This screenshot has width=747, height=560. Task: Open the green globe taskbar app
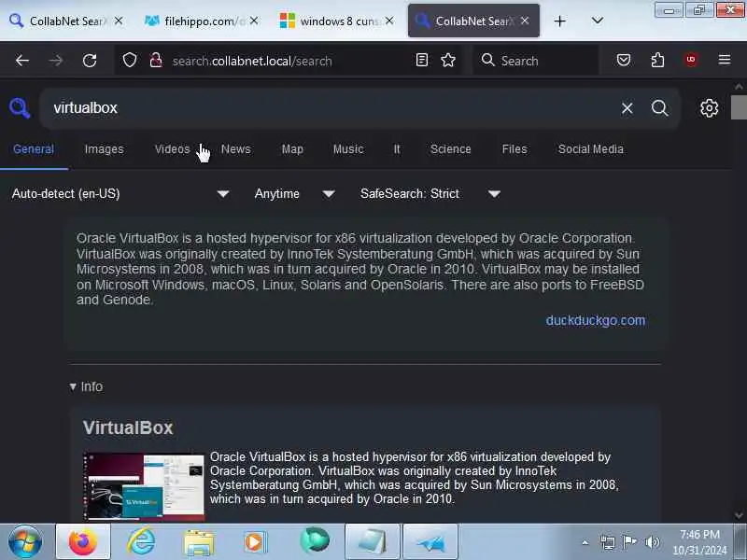point(315,541)
